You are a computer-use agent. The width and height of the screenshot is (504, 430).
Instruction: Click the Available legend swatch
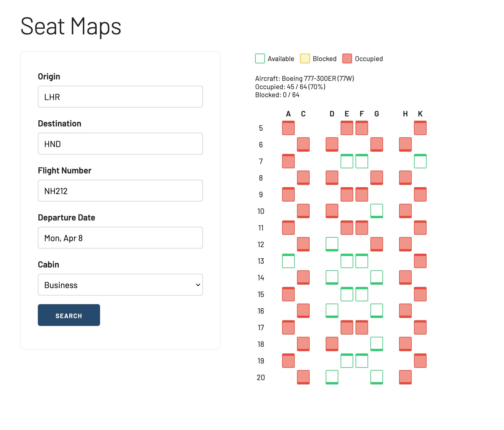click(259, 58)
